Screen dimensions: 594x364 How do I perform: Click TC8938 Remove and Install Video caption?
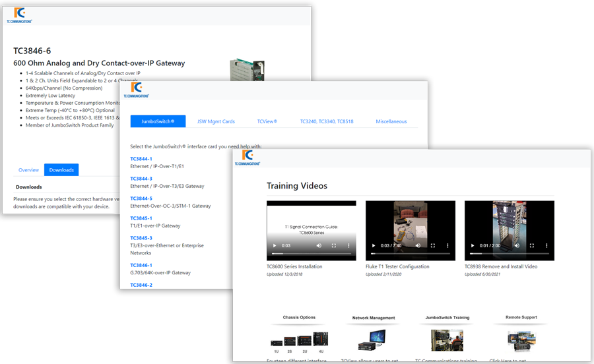point(501,266)
